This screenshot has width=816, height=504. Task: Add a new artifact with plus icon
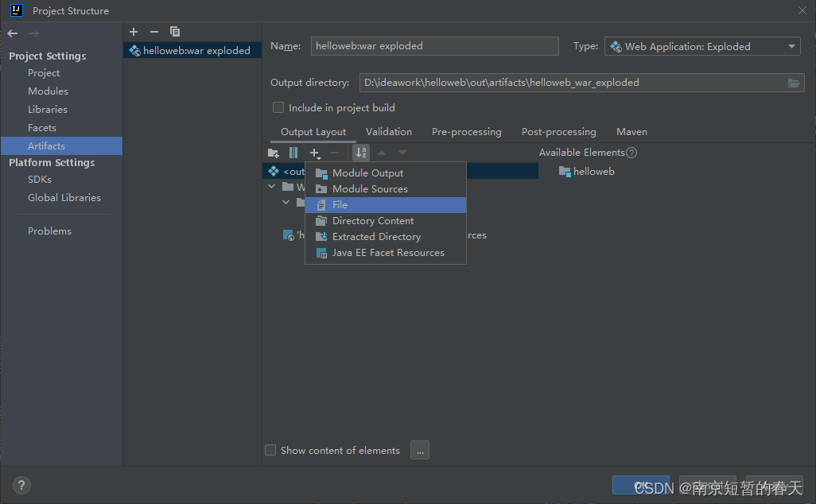[x=134, y=32]
